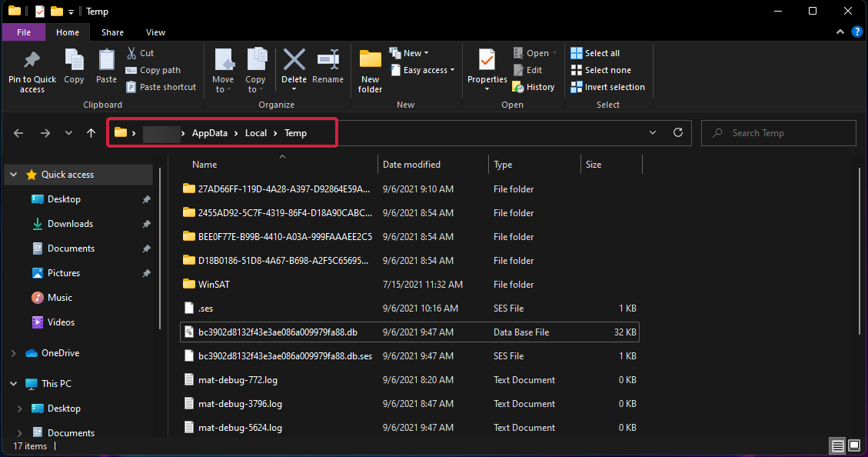Collapse the ribbon with the chevron
868x457 pixels.
pyautogui.click(x=840, y=32)
